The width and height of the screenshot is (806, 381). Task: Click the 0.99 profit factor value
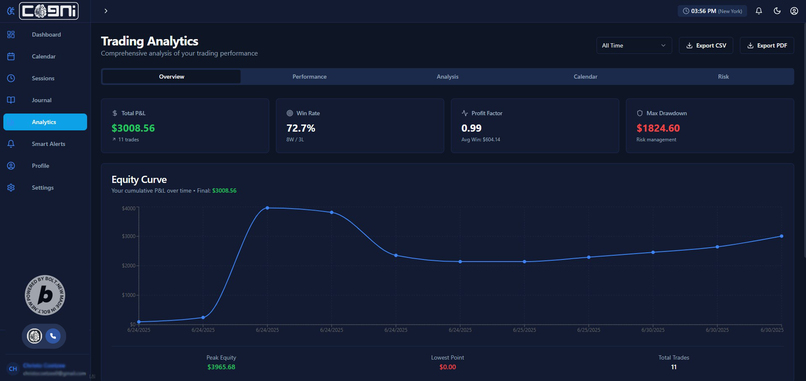(x=472, y=128)
